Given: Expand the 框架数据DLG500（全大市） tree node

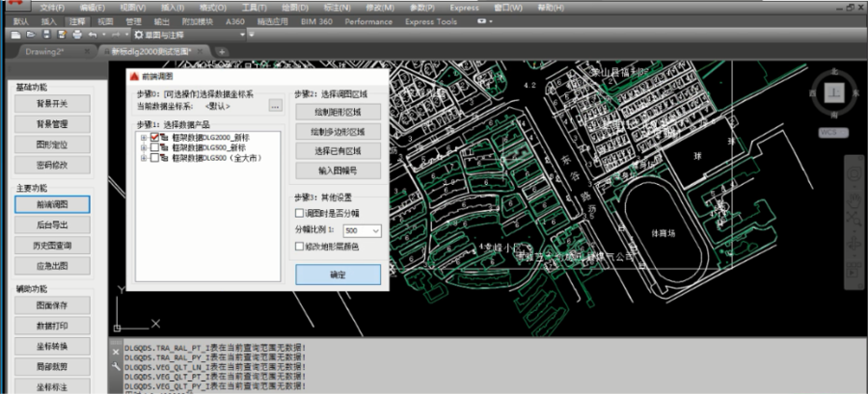Looking at the screenshot, I should pos(144,158).
